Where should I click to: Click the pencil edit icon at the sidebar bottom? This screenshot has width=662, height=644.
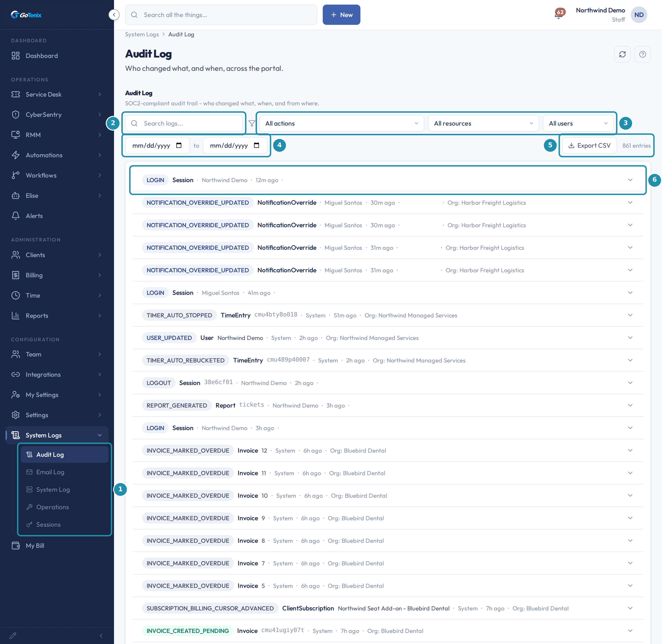point(13,635)
